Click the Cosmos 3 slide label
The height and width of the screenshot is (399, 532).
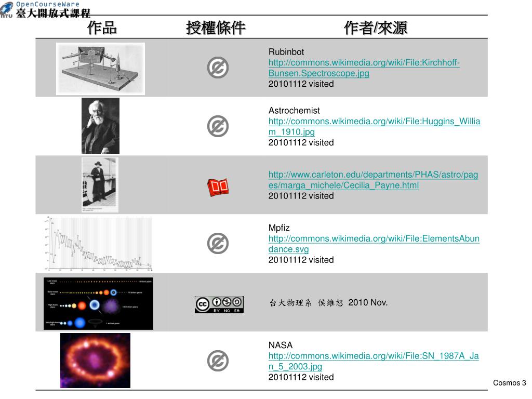click(509, 383)
